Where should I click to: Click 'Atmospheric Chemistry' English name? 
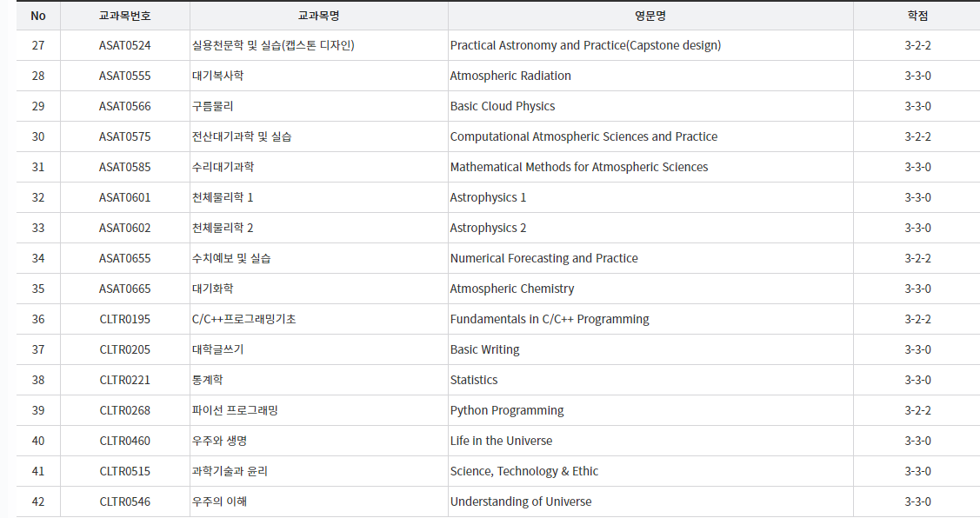(512, 289)
